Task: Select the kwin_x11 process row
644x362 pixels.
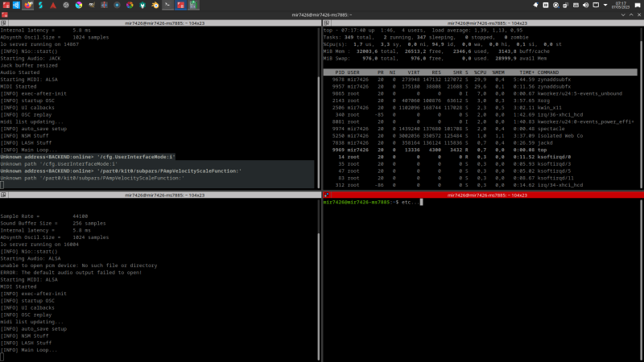Action: [480, 108]
